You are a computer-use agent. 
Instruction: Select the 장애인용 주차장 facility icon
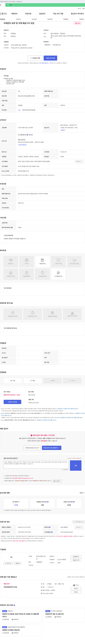(x=13, y=314)
